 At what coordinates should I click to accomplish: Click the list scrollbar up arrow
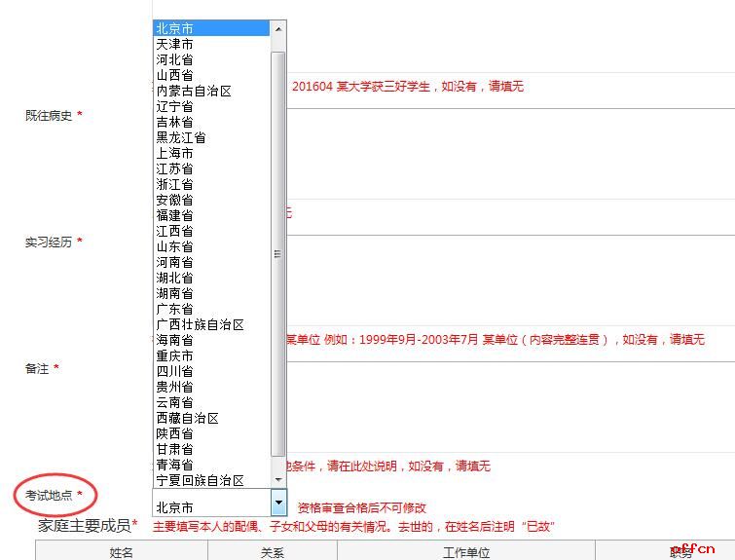(x=278, y=28)
